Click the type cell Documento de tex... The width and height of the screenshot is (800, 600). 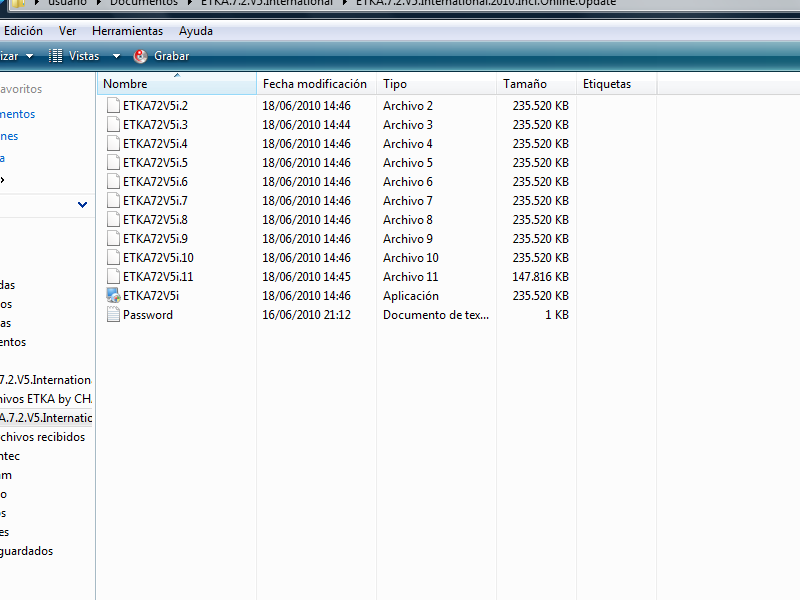point(436,315)
